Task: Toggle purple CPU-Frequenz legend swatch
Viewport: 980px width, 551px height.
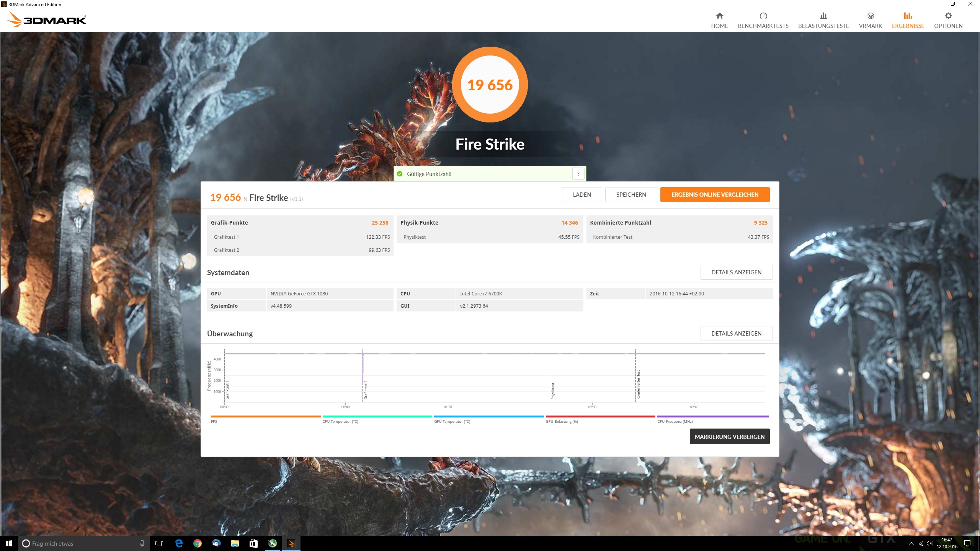Action: click(712, 416)
